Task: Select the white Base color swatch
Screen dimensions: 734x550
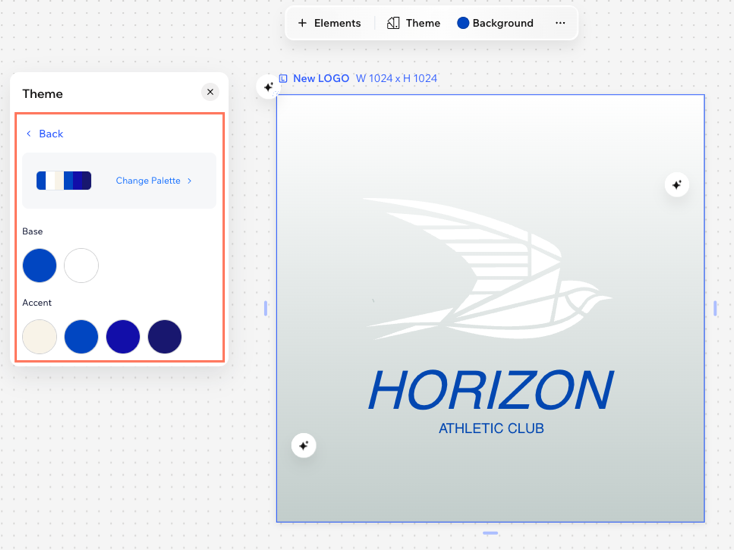Action: tap(81, 265)
